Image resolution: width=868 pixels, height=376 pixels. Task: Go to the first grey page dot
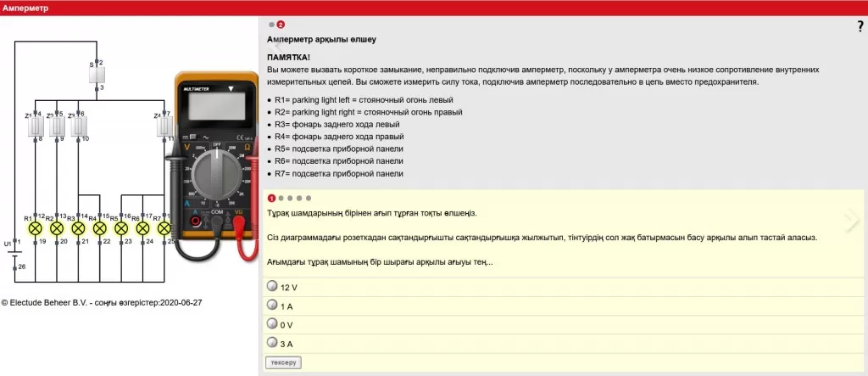(272, 25)
